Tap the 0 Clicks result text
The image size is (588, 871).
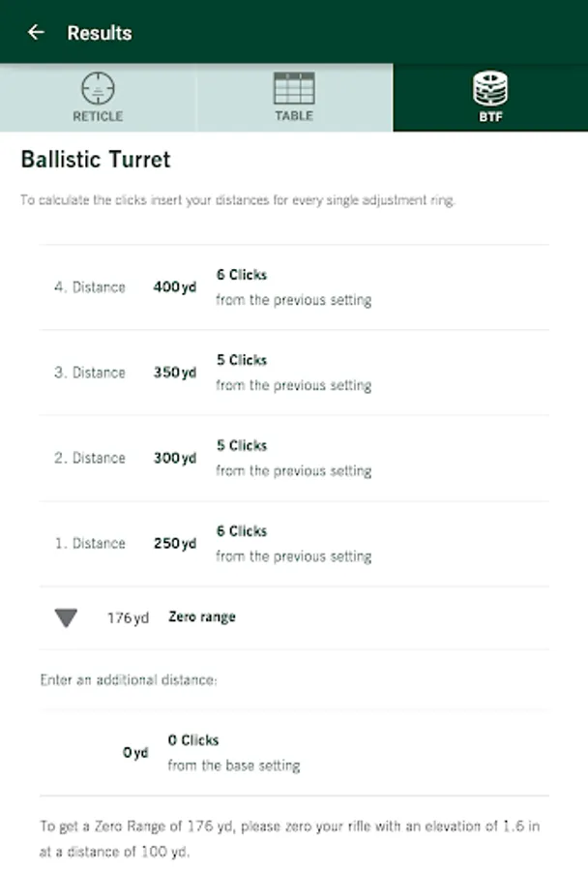(x=193, y=740)
